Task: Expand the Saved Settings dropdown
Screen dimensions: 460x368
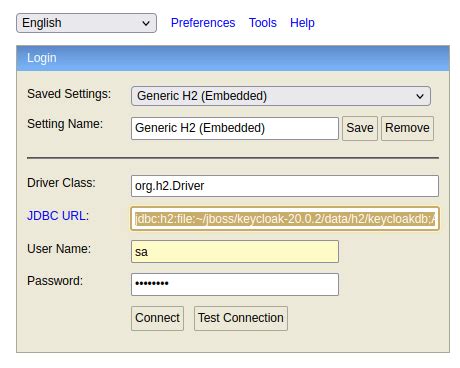Action: point(281,96)
